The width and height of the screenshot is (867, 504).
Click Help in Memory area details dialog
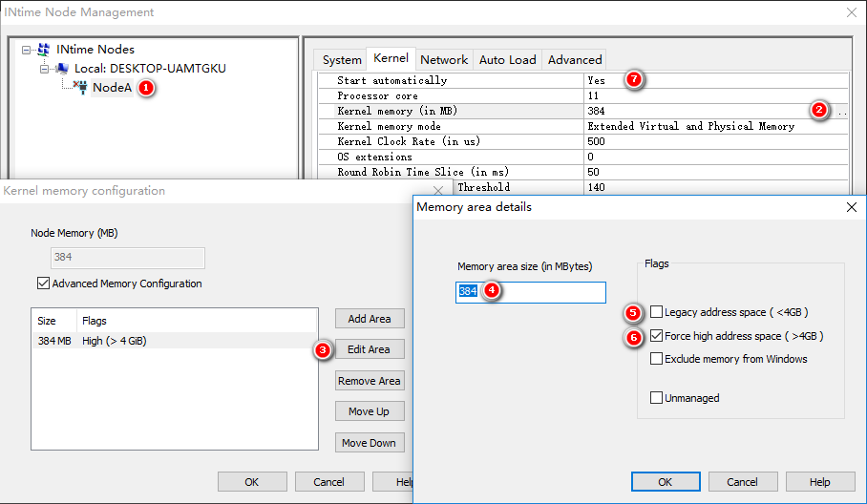(820, 482)
